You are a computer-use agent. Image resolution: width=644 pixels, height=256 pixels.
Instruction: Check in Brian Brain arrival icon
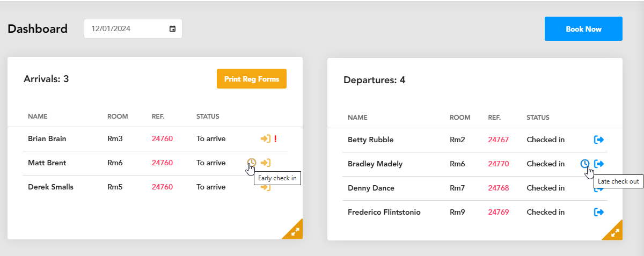coord(265,138)
